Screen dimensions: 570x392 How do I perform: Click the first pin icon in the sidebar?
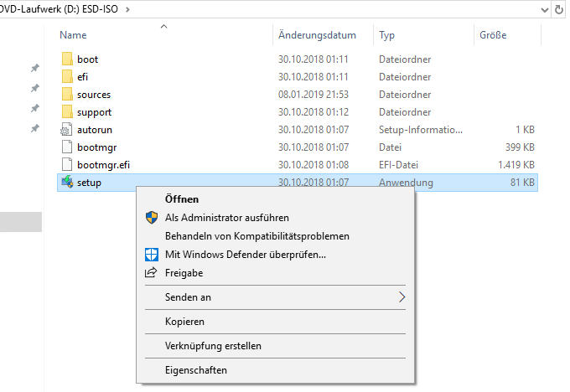35,68
